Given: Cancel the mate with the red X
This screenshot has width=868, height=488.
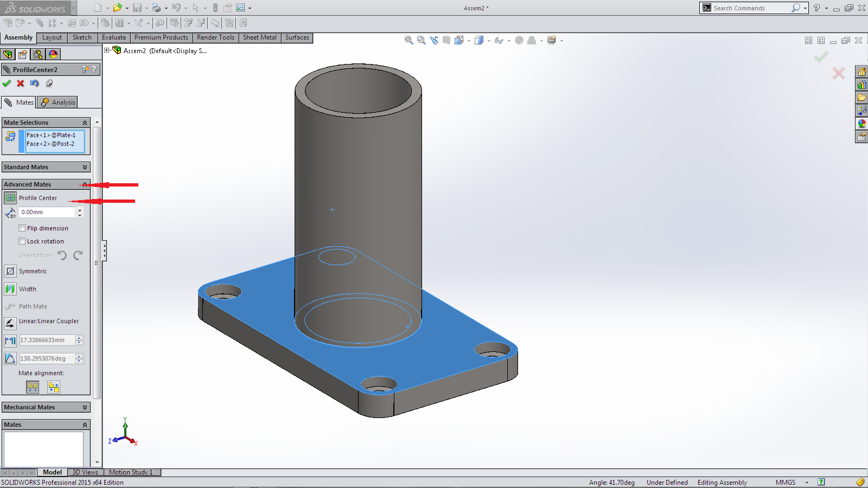Looking at the screenshot, I should 21,84.
